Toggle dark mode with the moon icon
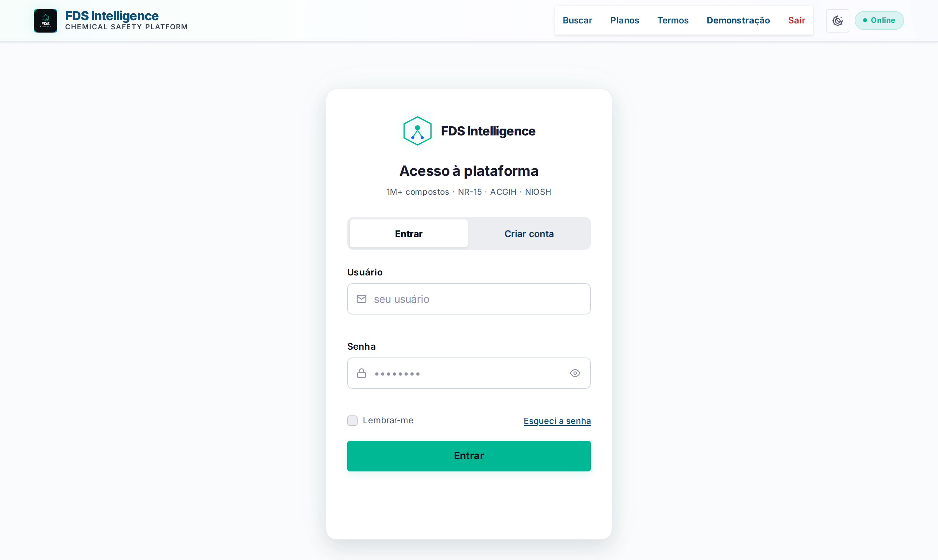 click(837, 21)
